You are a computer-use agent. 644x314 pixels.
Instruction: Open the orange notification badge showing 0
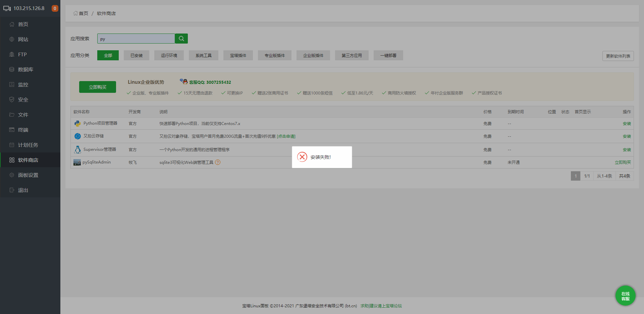point(55,8)
